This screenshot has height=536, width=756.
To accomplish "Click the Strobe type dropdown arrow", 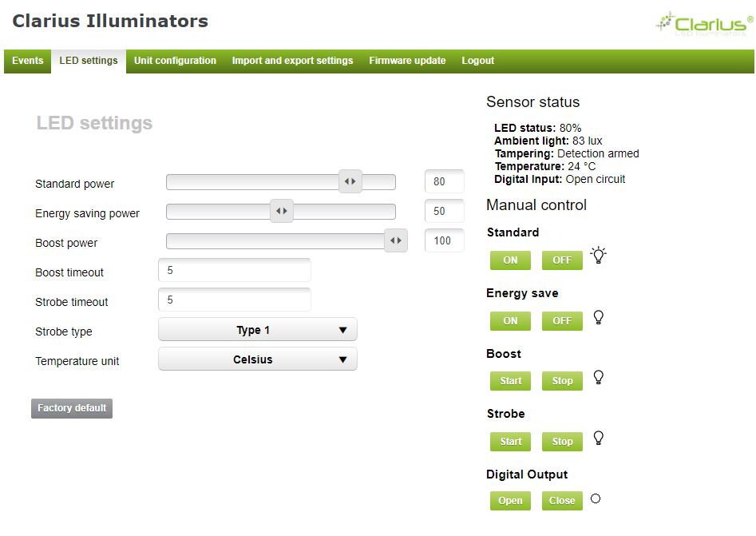I will click(x=342, y=330).
